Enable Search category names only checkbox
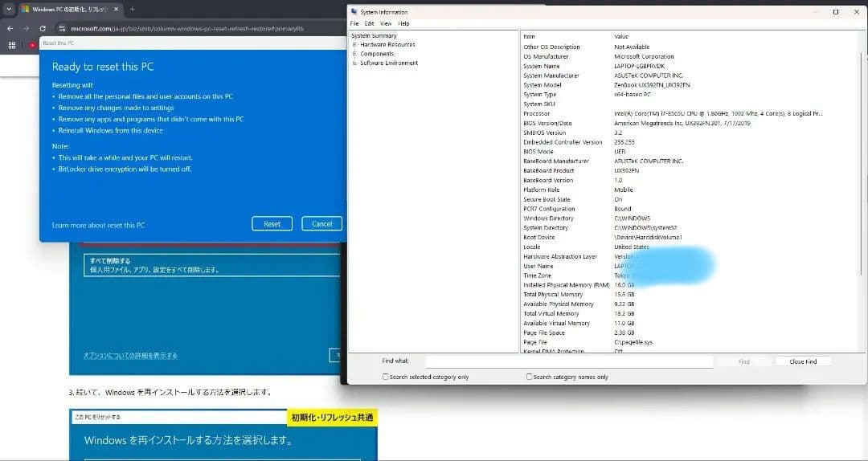This screenshot has height=461, width=868. tap(530, 377)
